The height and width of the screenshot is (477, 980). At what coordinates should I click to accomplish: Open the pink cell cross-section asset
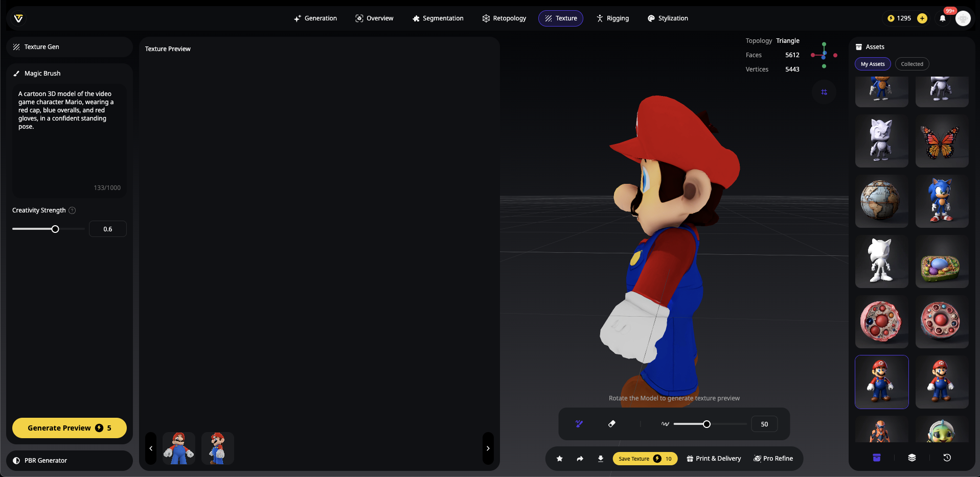tap(882, 322)
